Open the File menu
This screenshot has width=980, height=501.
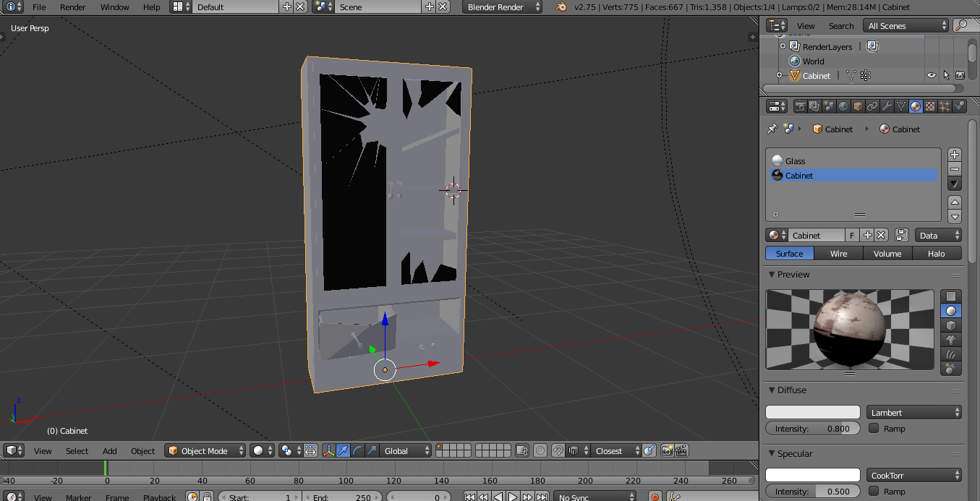(x=39, y=7)
